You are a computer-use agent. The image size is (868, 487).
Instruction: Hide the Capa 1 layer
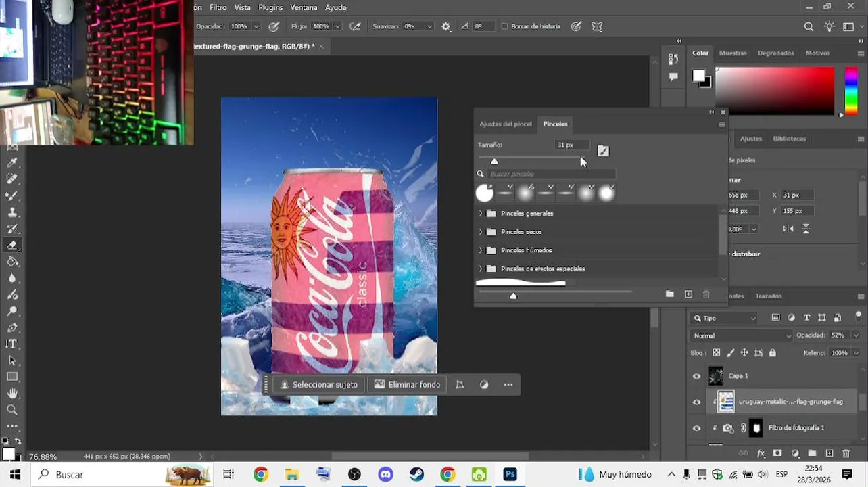point(697,376)
